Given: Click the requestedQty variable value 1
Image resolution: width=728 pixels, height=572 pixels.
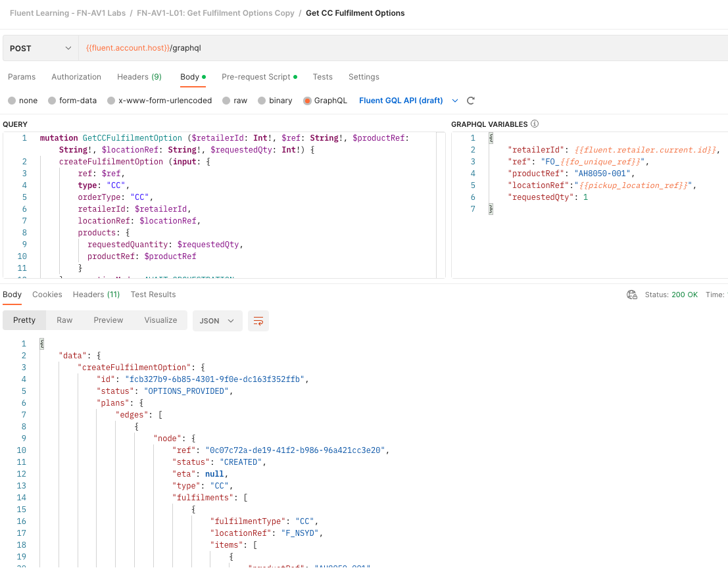Looking at the screenshot, I should point(585,197).
